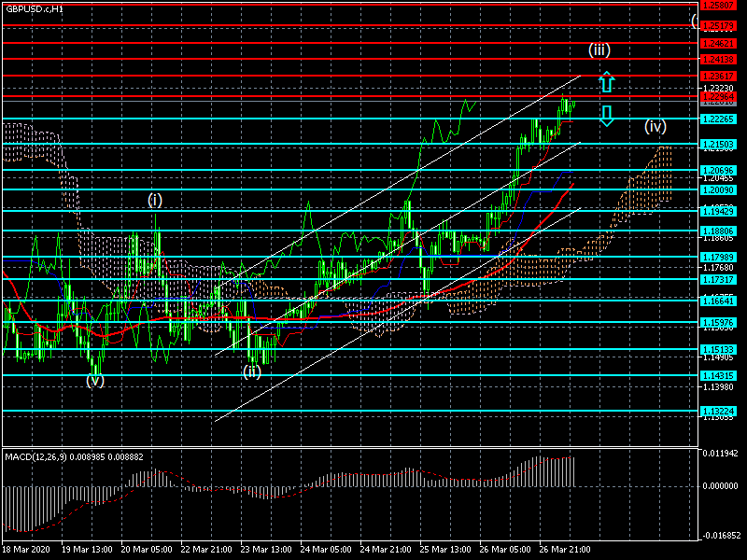The height and width of the screenshot is (560, 747).
Task: Click the 1.13980 price scale value
Action: click(x=718, y=387)
